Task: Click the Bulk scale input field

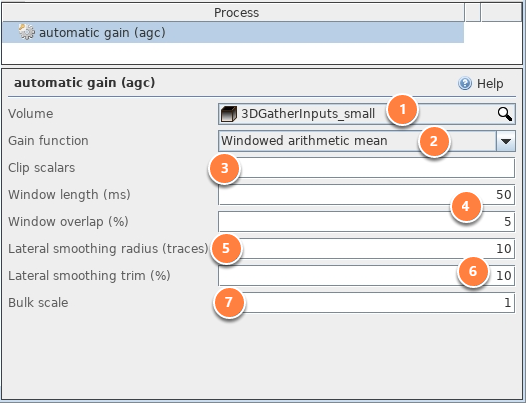Action: 367,302
